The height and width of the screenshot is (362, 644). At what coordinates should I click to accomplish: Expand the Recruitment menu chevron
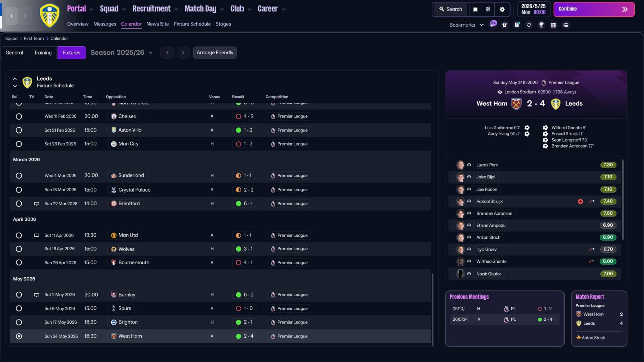pos(176,9)
